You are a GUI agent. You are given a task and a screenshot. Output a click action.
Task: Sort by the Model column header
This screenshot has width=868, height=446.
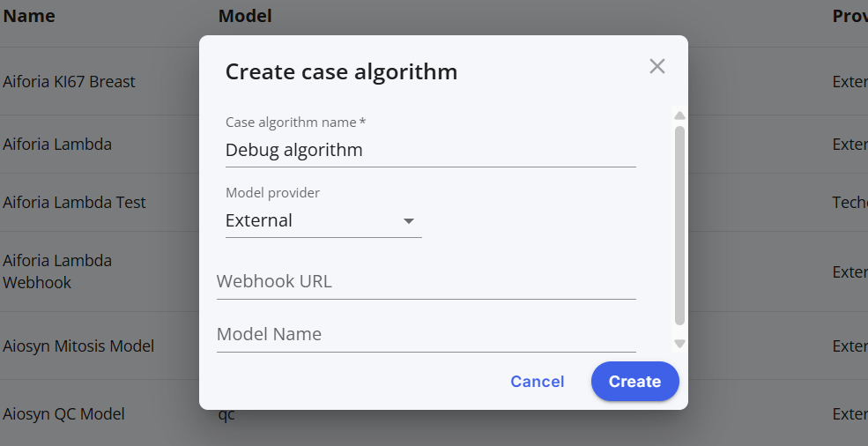(245, 16)
